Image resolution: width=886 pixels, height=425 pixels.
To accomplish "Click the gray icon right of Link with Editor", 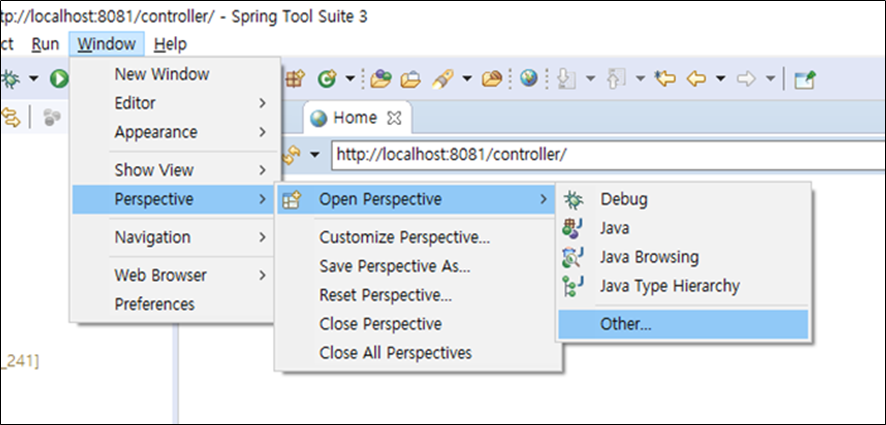I will [x=52, y=117].
